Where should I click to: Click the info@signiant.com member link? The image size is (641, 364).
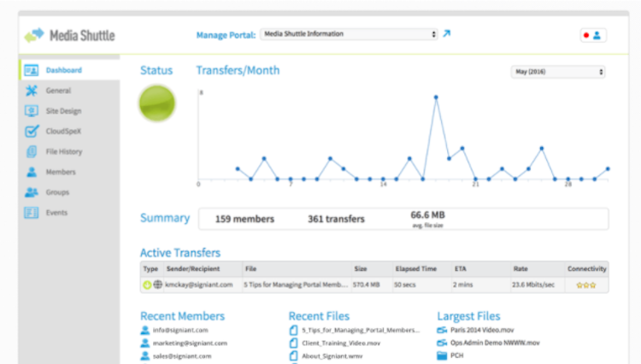tap(180, 330)
